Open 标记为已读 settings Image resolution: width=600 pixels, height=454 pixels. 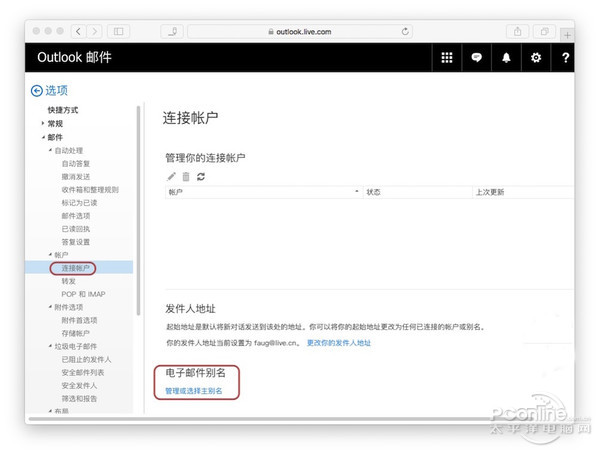coord(79,203)
